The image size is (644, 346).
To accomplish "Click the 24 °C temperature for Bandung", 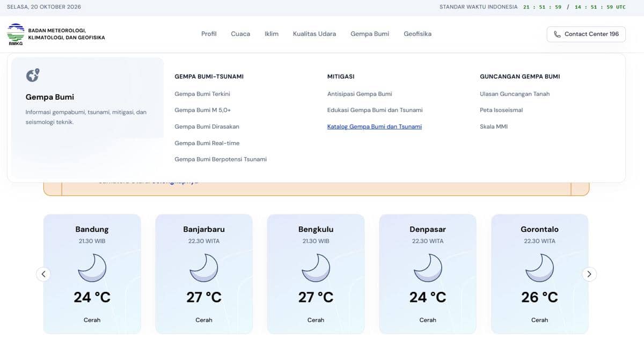I will 92,297.
